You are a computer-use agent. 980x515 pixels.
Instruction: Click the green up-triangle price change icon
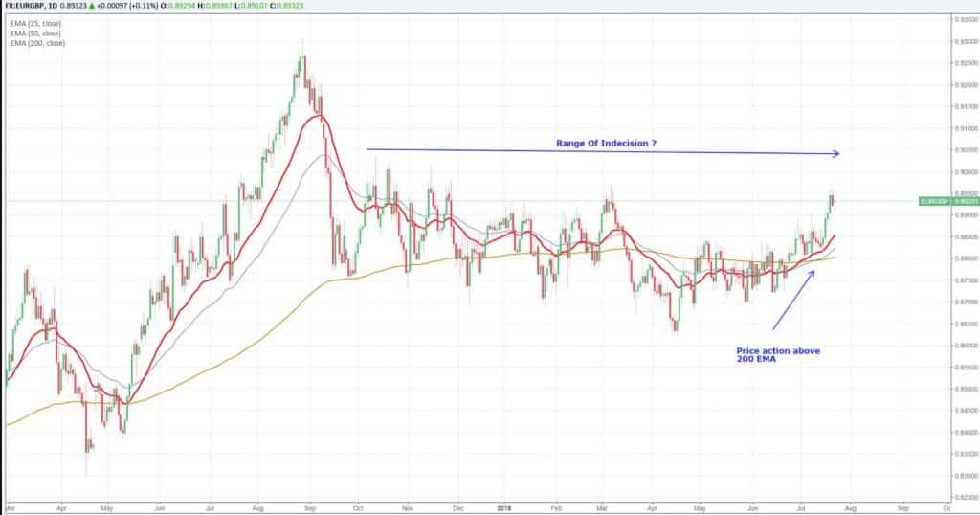coord(94,6)
